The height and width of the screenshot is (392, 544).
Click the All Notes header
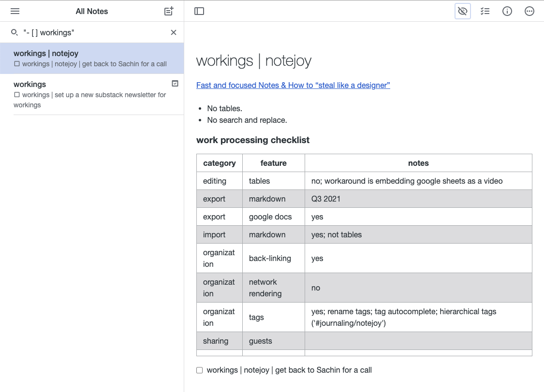tap(91, 11)
